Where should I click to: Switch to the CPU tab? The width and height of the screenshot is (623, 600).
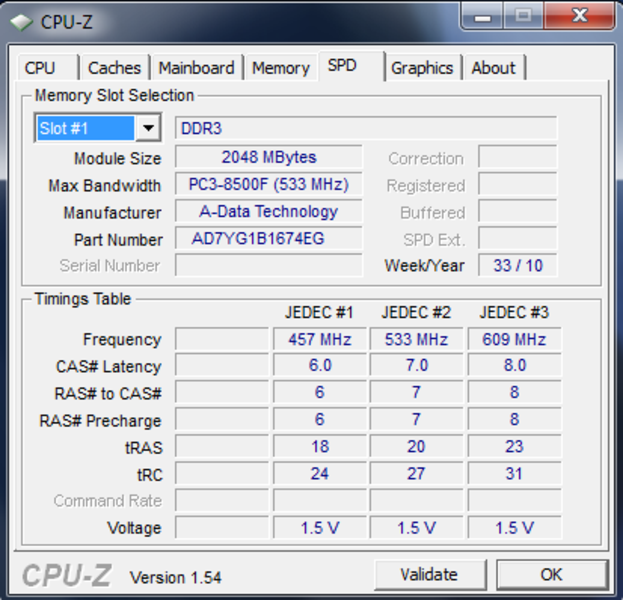(x=48, y=68)
